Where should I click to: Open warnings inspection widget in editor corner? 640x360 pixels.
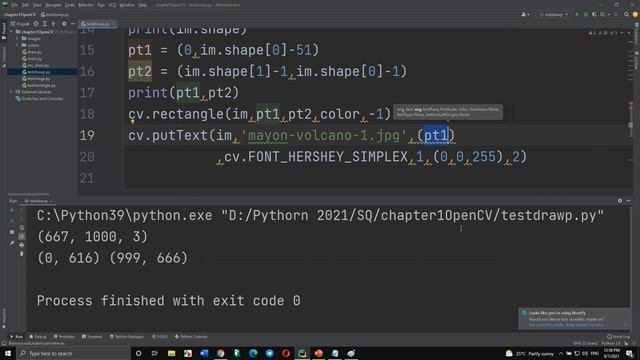[x=603, y=33]
